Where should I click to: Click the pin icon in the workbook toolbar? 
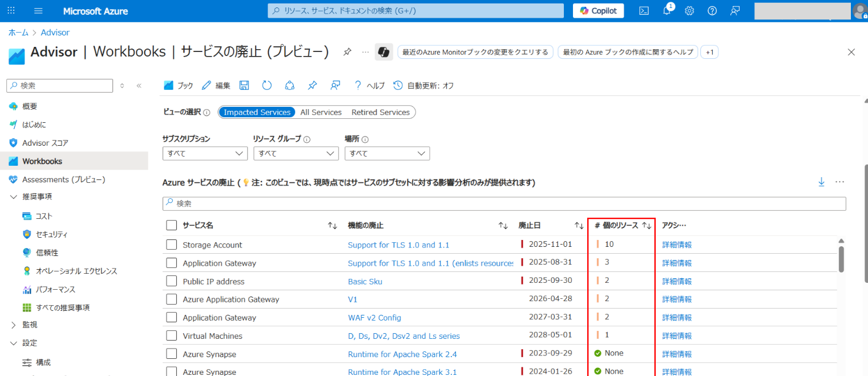click(x=312, y=86)
